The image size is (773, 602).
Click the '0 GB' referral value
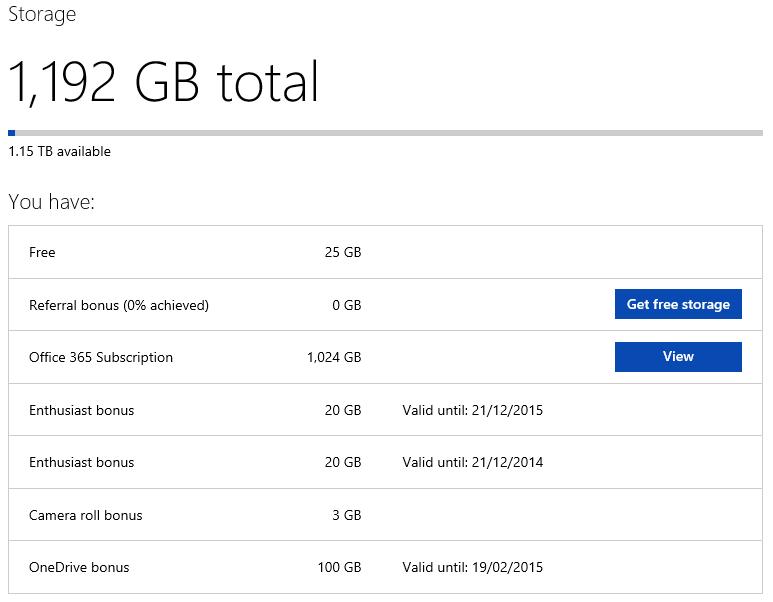(x=347, y=305)
